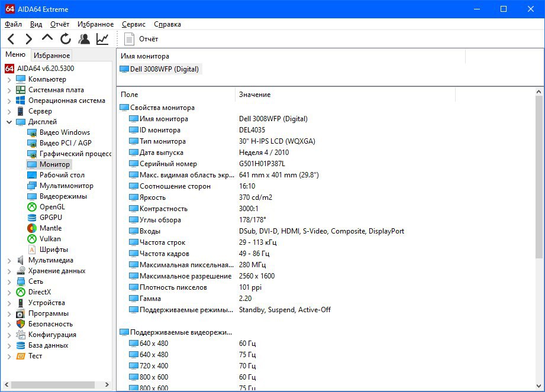Viewport: 545px width, 392px height.
Task: Switch to the Меню sidebar tab
Action: [x=15, y=54]
